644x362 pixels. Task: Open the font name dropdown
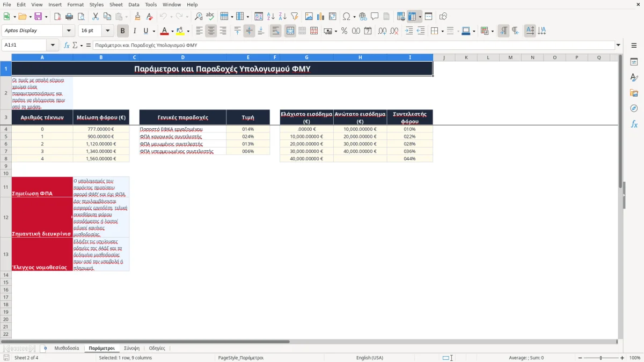click(x=69, y=31)
